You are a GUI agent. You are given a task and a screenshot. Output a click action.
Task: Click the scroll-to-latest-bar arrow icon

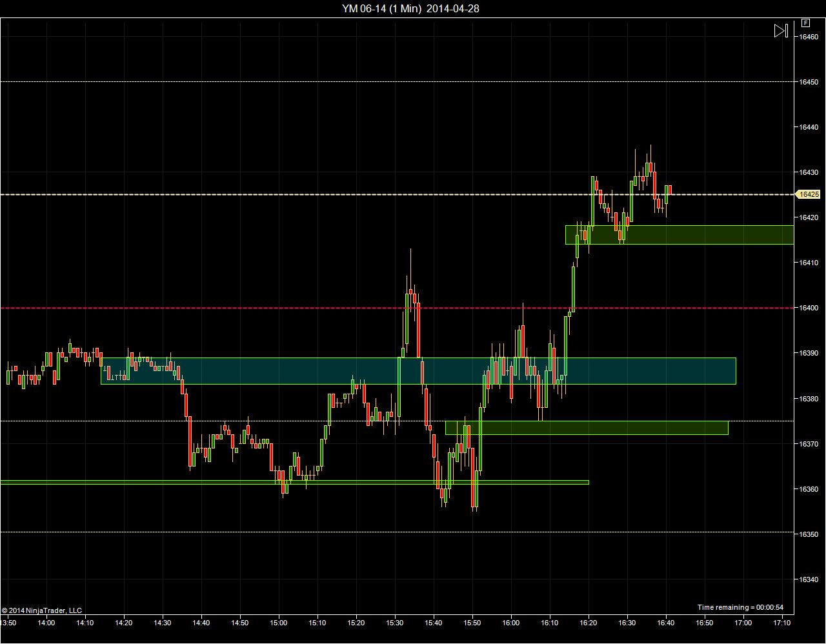pos(781,30)
